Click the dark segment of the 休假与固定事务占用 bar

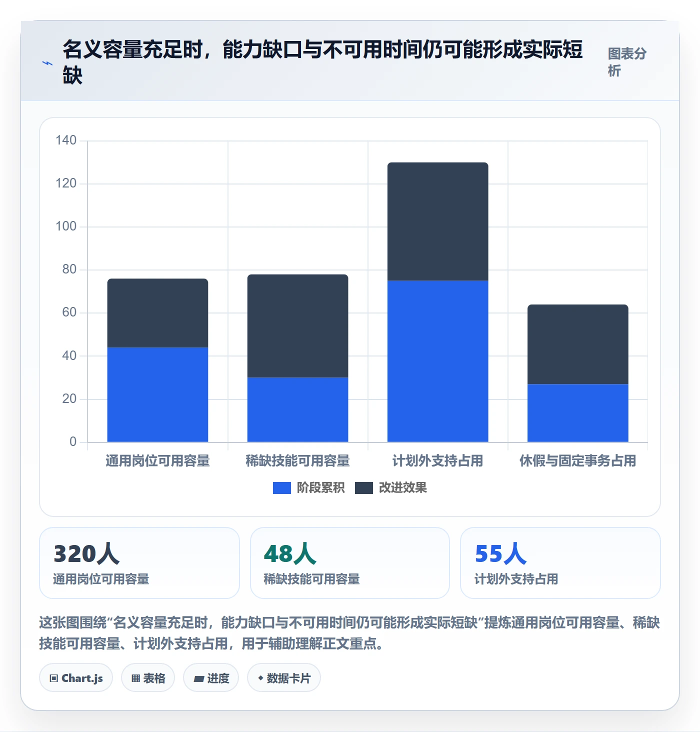577,344
